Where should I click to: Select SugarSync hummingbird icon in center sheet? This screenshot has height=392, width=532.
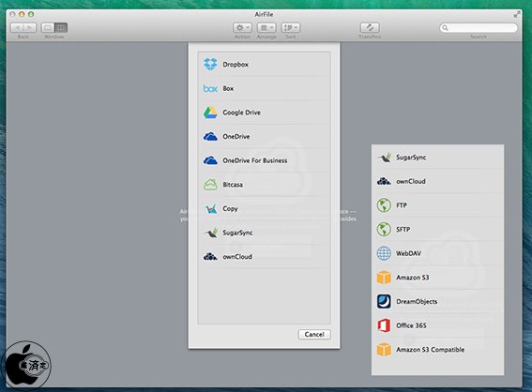click(x=211, y=233)
